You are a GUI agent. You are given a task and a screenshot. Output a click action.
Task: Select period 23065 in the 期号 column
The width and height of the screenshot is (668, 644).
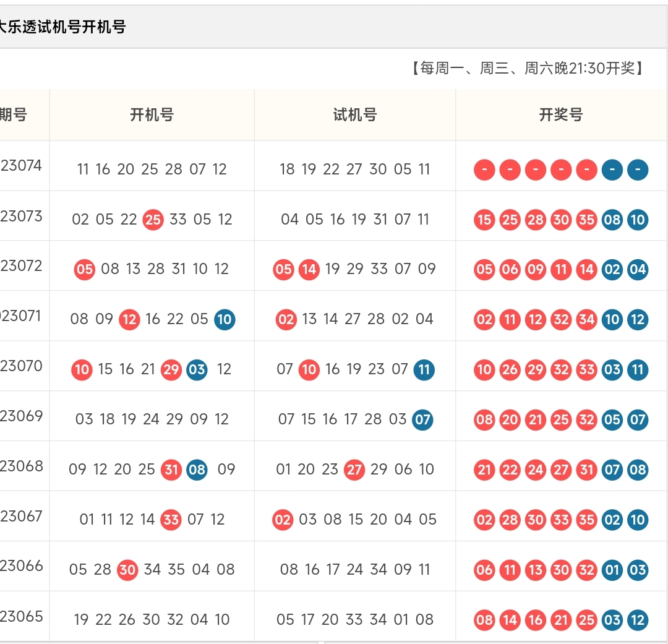point(21,616)
